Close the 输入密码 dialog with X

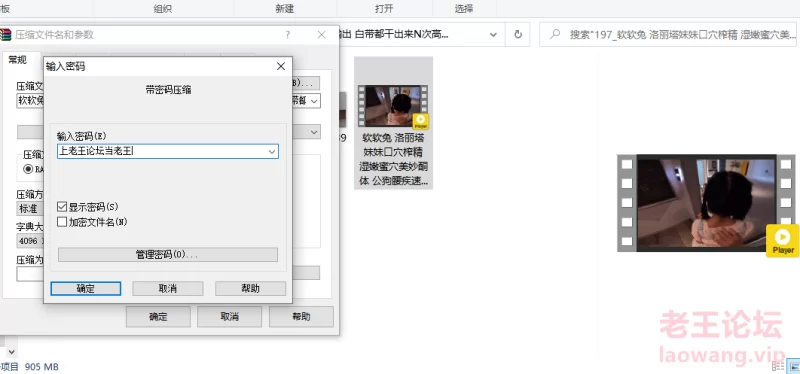(x=281, y=66)
